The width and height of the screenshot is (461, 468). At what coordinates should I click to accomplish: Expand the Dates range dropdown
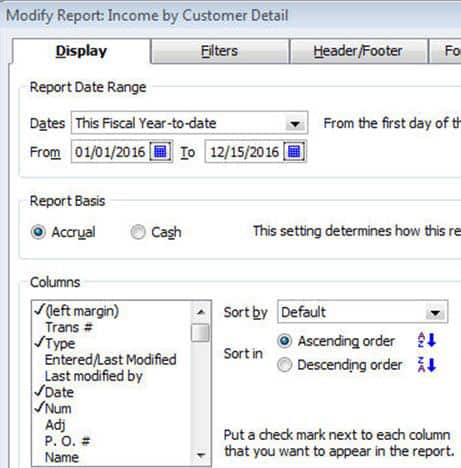point(295,124)
